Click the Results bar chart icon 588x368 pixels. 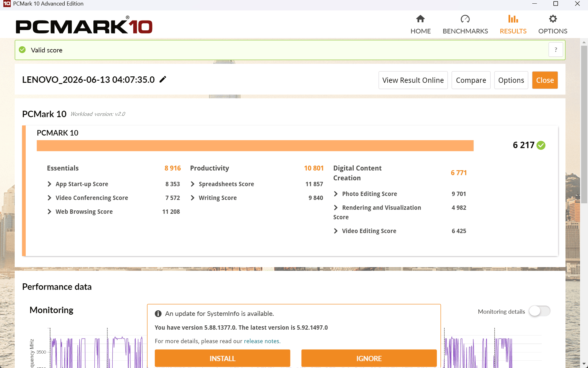tap(513, 19)
